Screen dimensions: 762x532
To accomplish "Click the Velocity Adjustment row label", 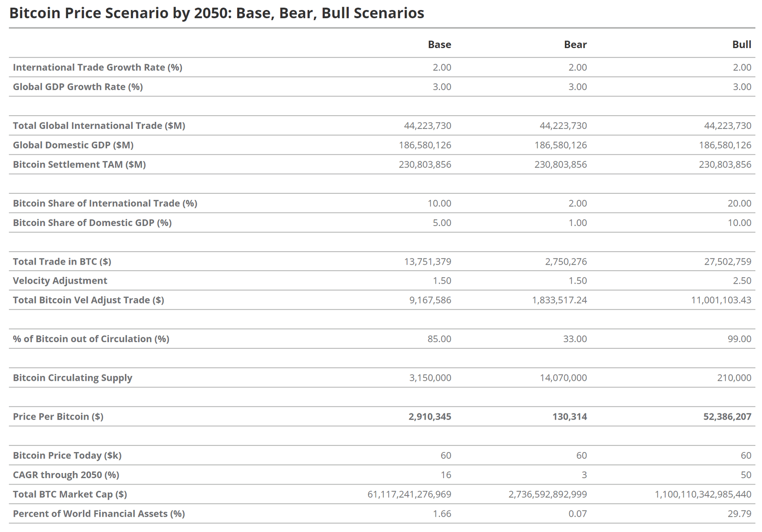I will (x=60, y=281).
